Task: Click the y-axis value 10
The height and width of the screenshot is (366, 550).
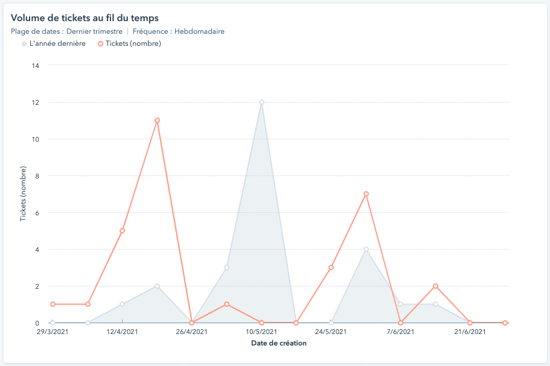Action: coord(35,139)
